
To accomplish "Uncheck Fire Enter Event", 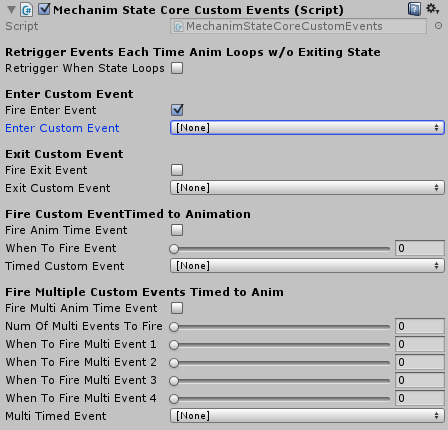I will click(177, 110).
